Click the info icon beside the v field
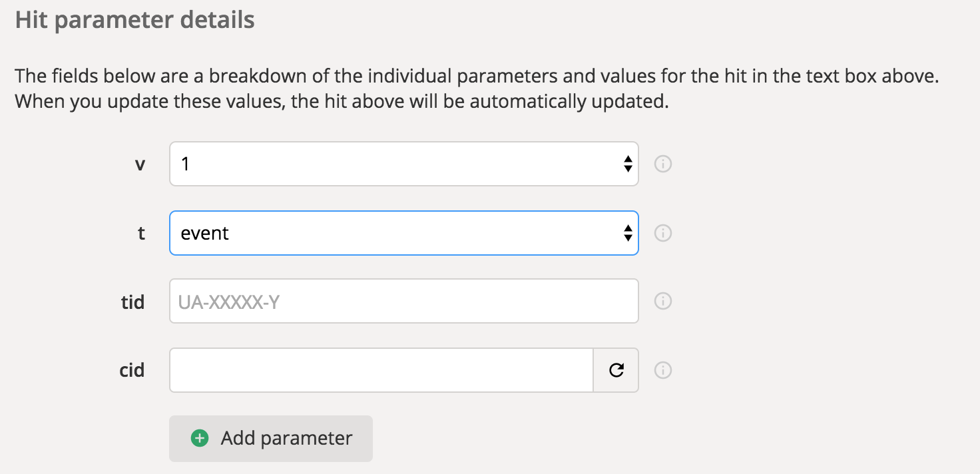This screenshot has width=980, height=474. 662,164
